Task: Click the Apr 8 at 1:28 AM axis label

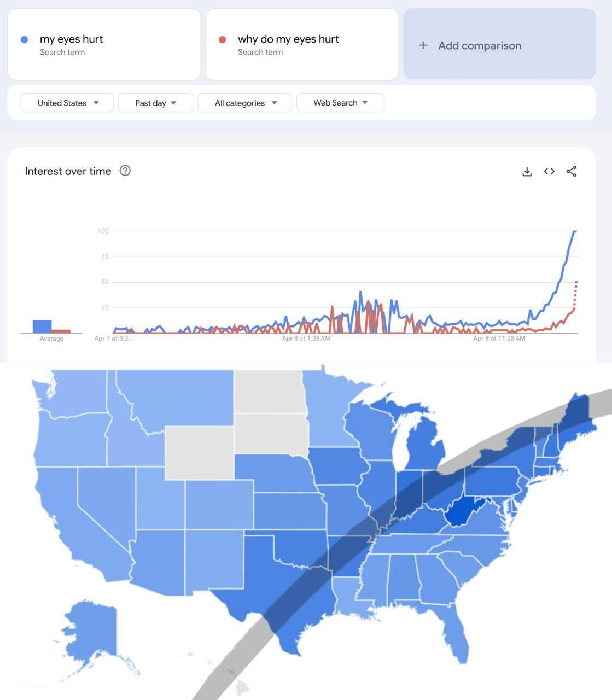Action: (306, 339)
